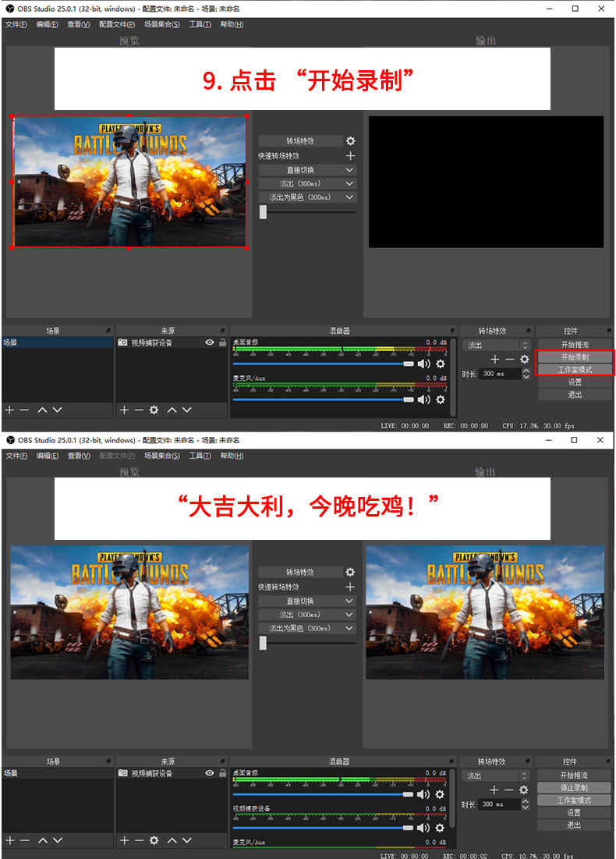Toggle 工作室模式 in the lower window controls
The width and height of the screenshot is (616, 859).
[x=574, y=800]
